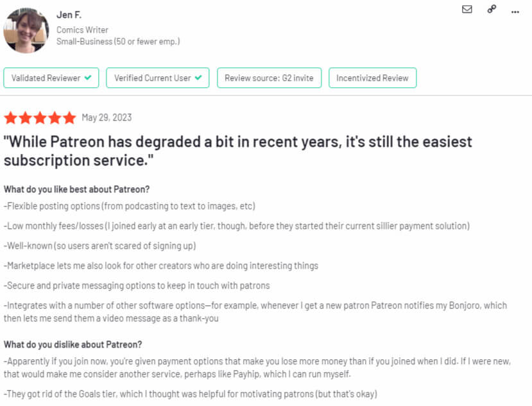Click the copy link icon
The image size is (532, 406).
pyautogui.click(x=491, y=10)
